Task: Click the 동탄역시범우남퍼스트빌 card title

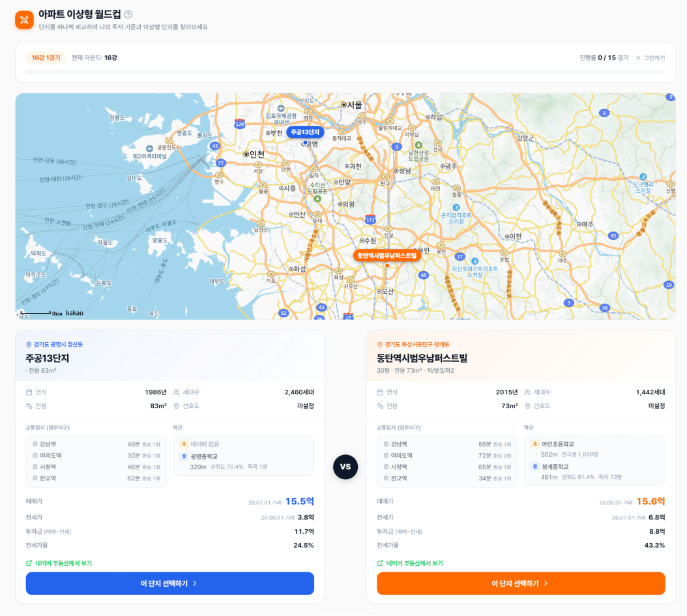Action: 422,359
